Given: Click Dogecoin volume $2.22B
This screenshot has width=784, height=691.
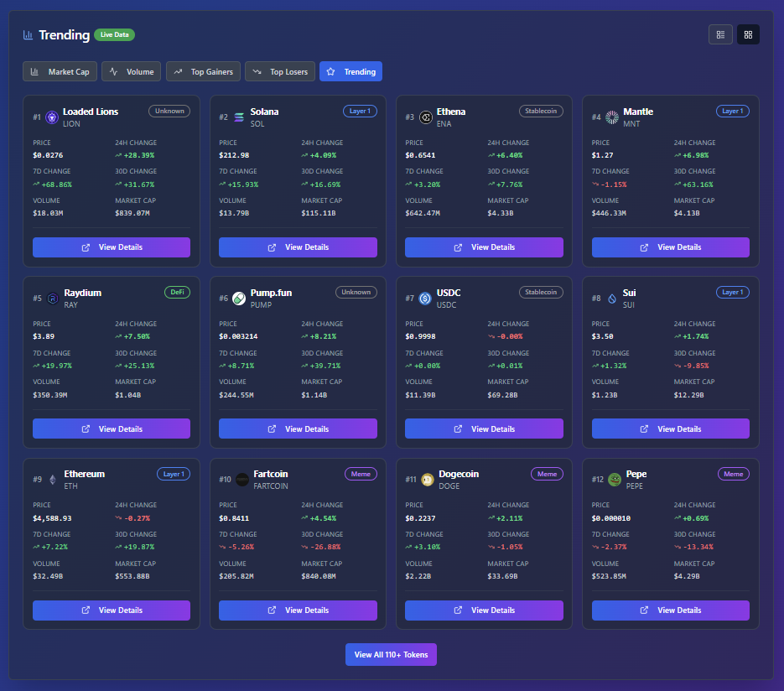Looking at the screenshot, I should (x=418, y=576).
